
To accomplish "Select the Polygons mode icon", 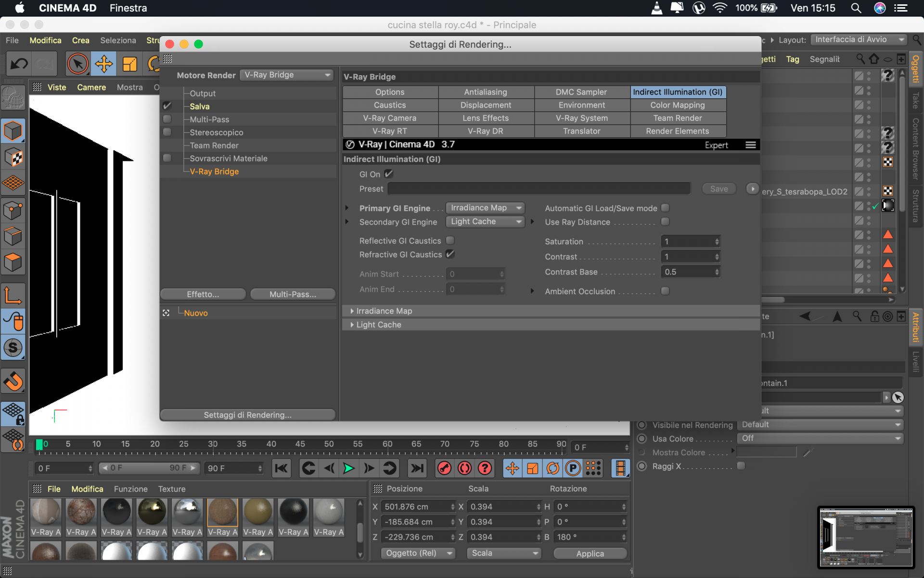I will pos(13,262).
